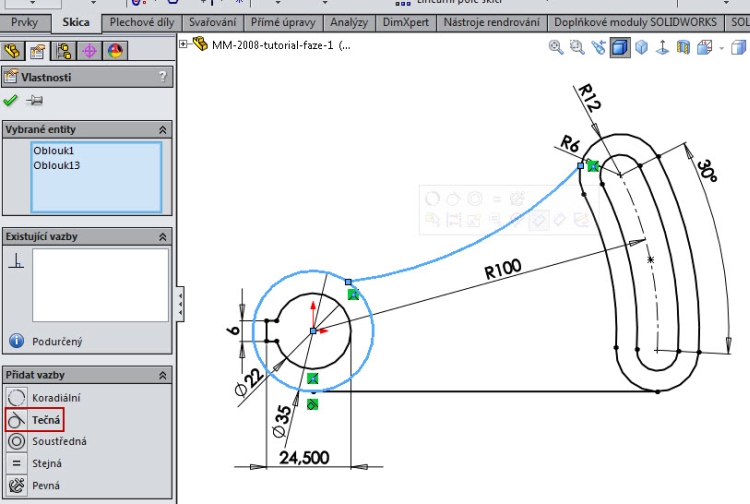Open help for Vlastnosti panel
Viewport: 750px width, 504px height.
click(163, 77)
